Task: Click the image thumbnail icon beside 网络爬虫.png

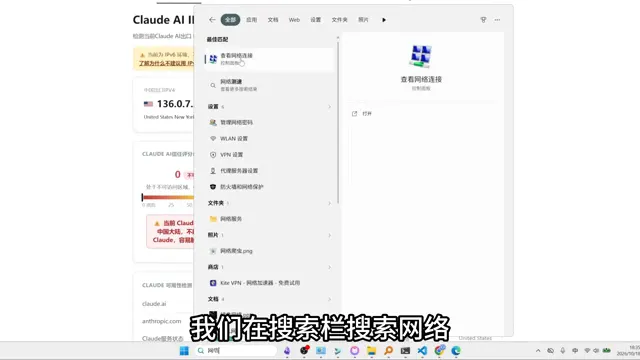Action: 213,251
